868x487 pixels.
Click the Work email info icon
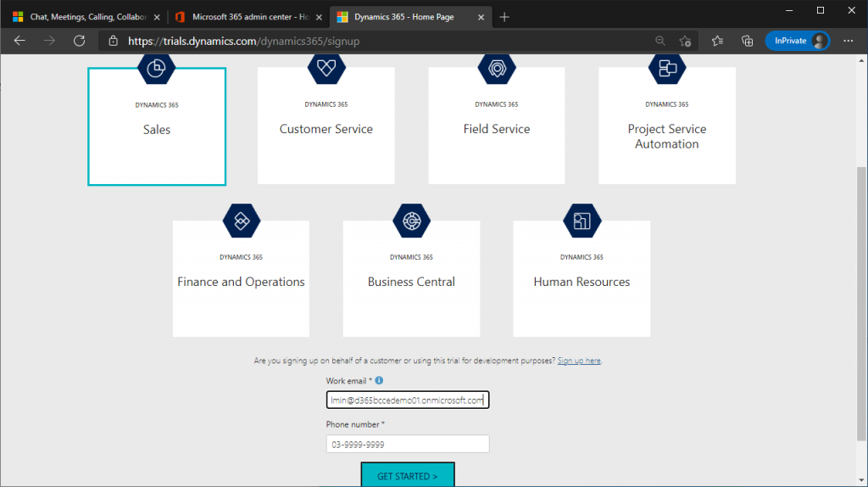coord(379,381)
